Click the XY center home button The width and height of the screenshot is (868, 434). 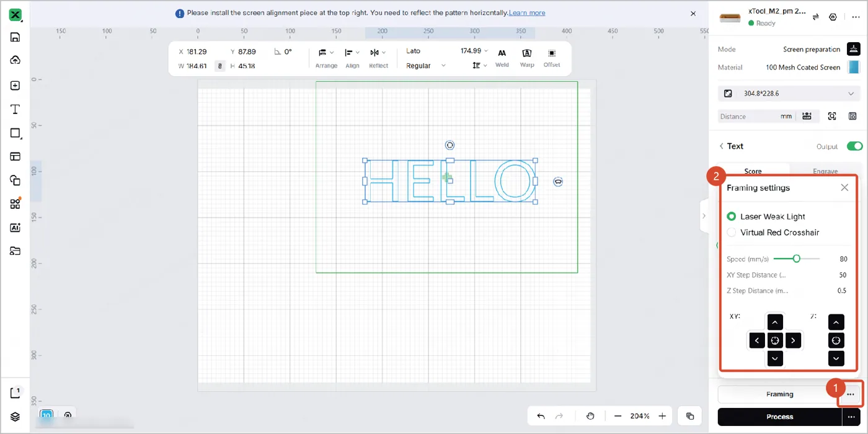pos(775,340)
